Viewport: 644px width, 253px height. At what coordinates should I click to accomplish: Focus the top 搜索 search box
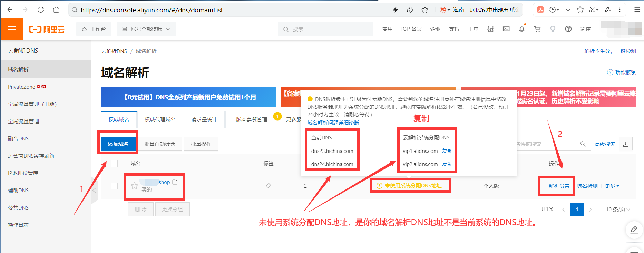coord(325,29)
